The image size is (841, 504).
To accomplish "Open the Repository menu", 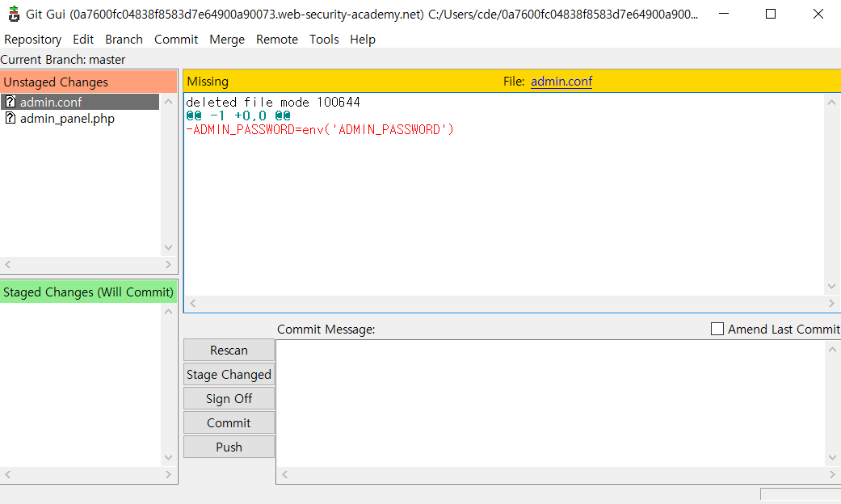I will [x=32, y=40].
